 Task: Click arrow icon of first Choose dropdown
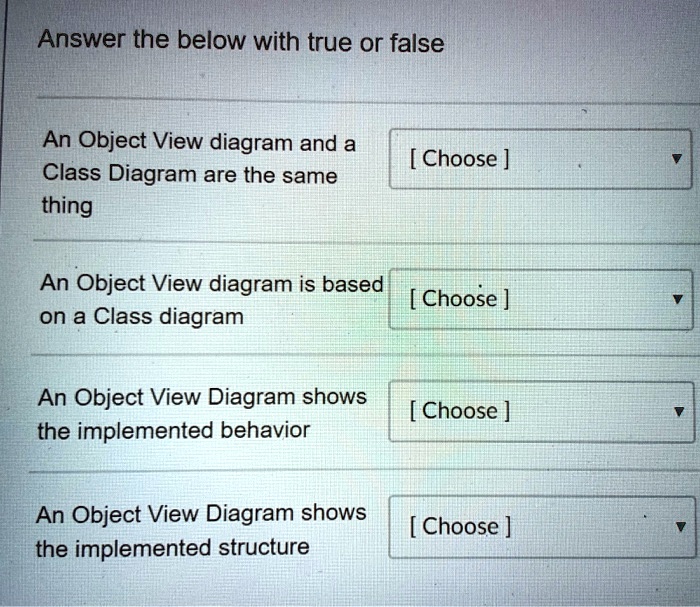coord(677,160)
